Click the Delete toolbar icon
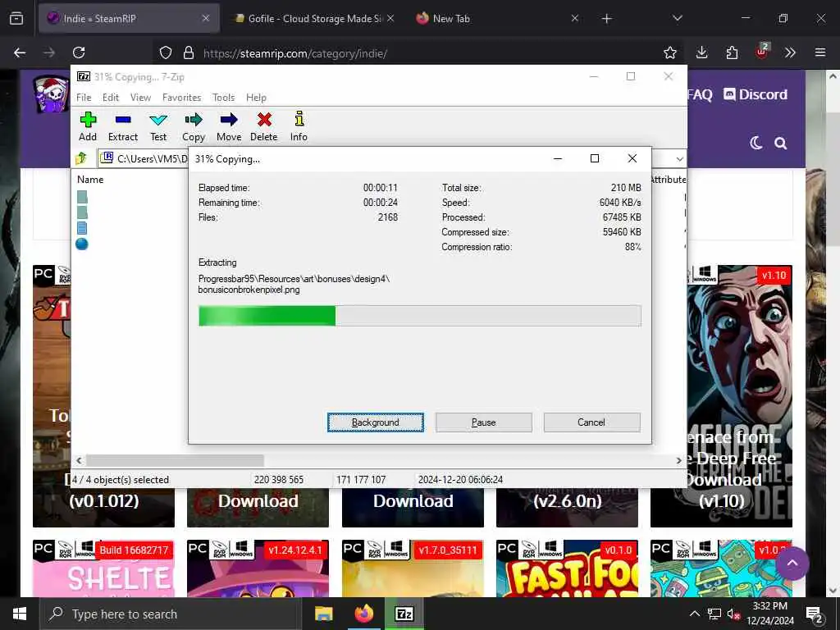 [x=264, y=126]
